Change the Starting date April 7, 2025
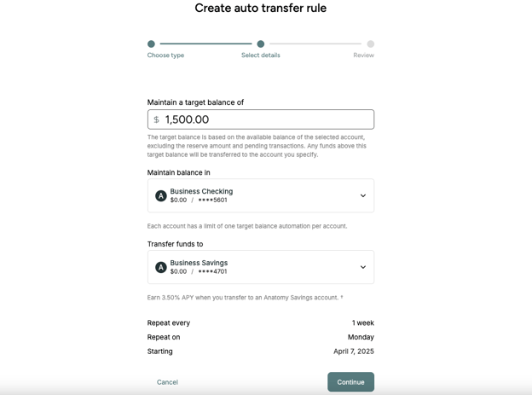This screenshot has height=395, width=532. 353,351
